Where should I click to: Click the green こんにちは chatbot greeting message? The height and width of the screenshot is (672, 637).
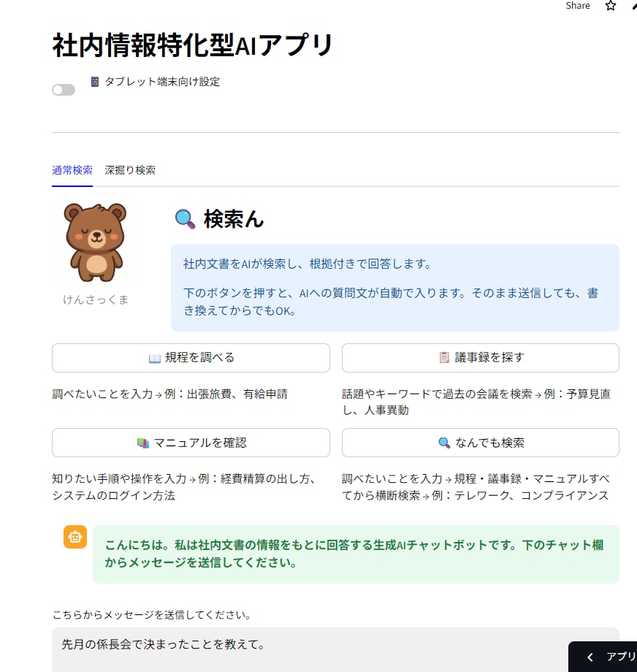coord(356,554)
